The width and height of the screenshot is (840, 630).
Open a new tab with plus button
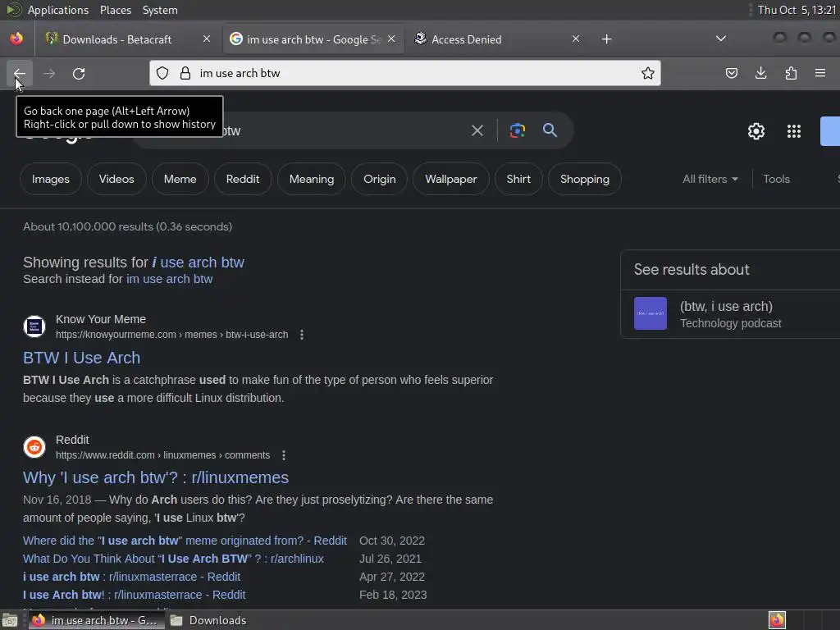click(606, 39)
